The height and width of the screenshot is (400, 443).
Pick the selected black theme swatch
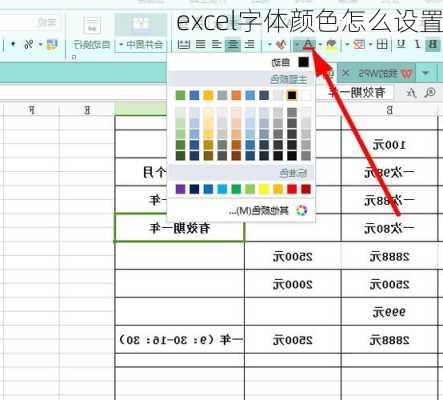[x=292, y=96]
